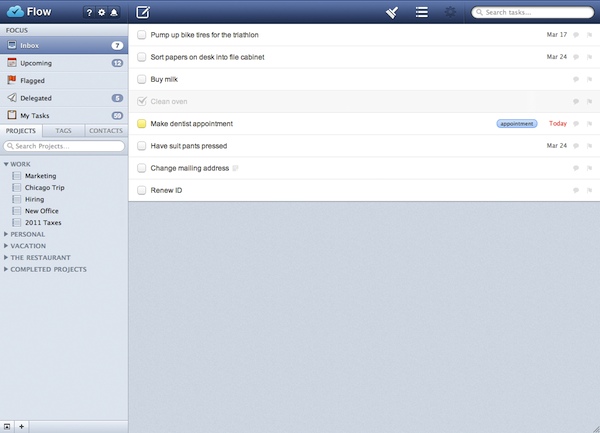The width and height of the screenshot is (600, 433).
Task: Switch to the TAGS tab
Action: click(x=64, y=131)
